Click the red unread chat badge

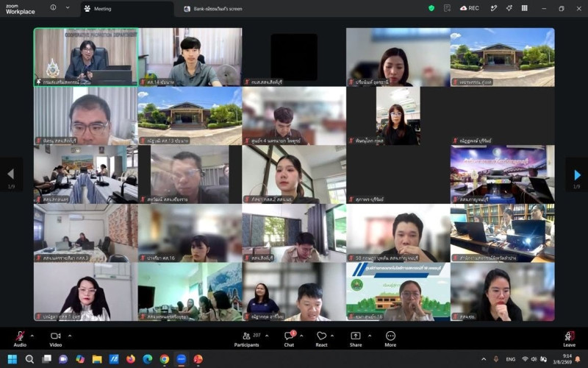point(293,333)
